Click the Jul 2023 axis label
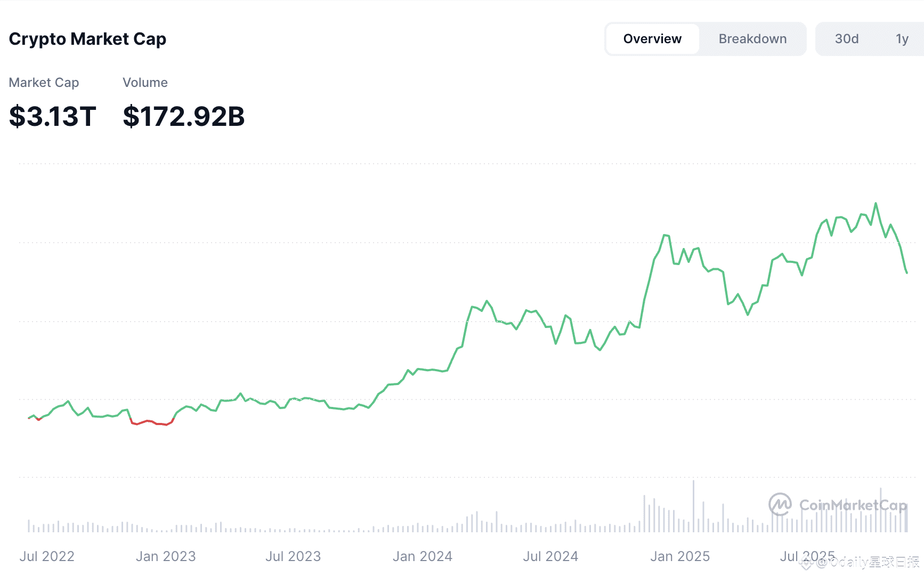The width and height of the screenshot is (924, 576). click(x=293, y=556)
